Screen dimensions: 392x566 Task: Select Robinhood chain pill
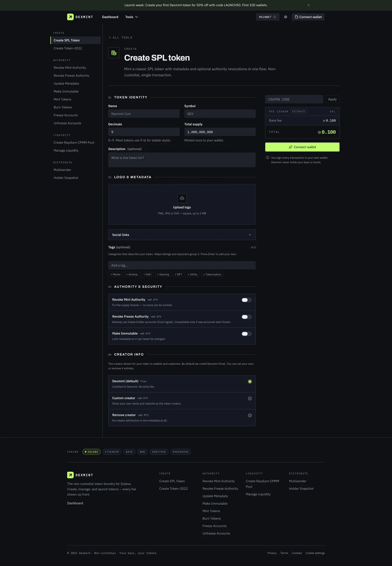(181, 452)
